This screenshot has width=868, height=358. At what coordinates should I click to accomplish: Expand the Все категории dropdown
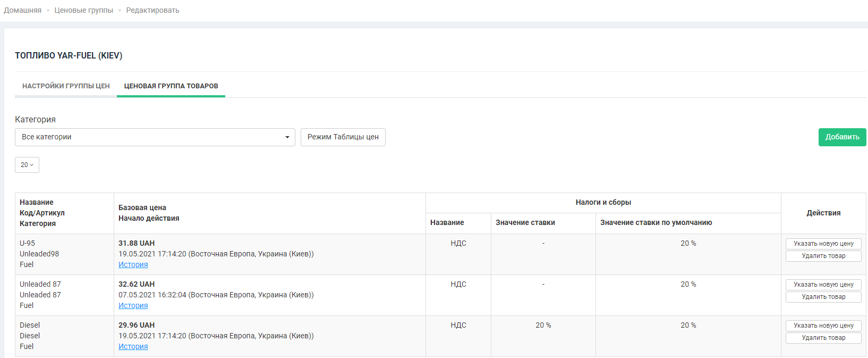coord(154,137)
